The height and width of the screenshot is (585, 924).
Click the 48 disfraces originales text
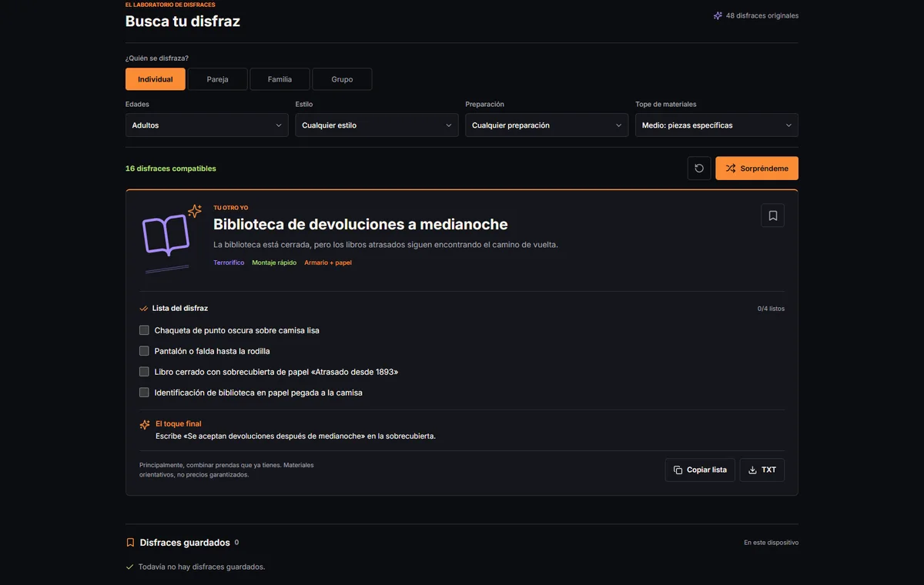click(762, 15)
